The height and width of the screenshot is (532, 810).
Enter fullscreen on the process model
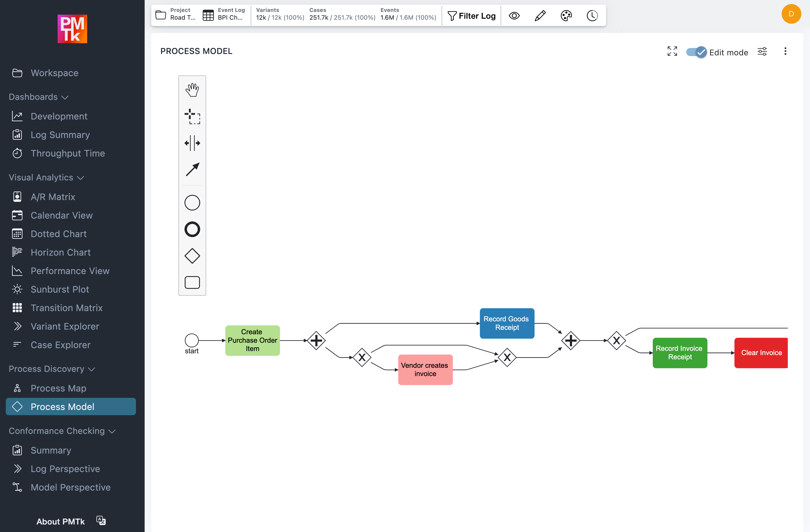tap(672, 51)
